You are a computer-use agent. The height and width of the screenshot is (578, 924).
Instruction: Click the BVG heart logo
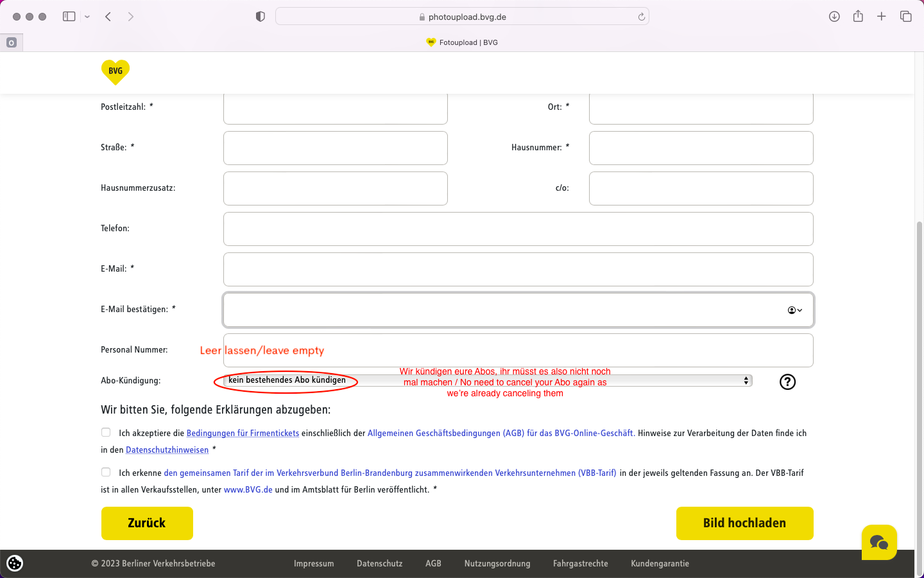116,72
